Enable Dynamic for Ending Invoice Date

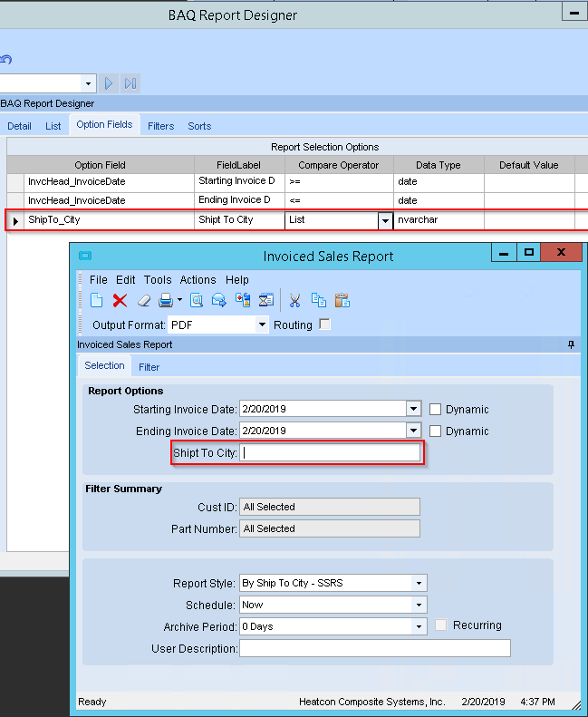coord(436,431)
